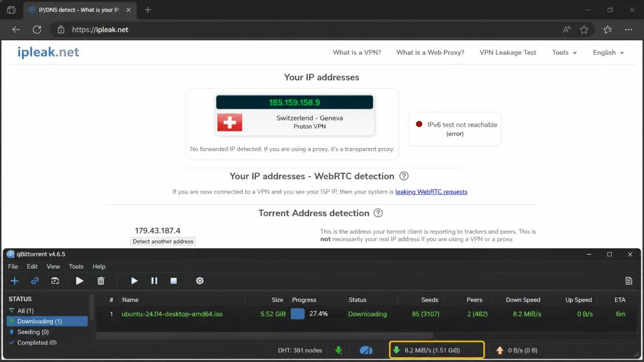The height and width of the screenshot is (362, 644).
Task: Open the qBittorrent Edit menu
Action: [32, 267]
